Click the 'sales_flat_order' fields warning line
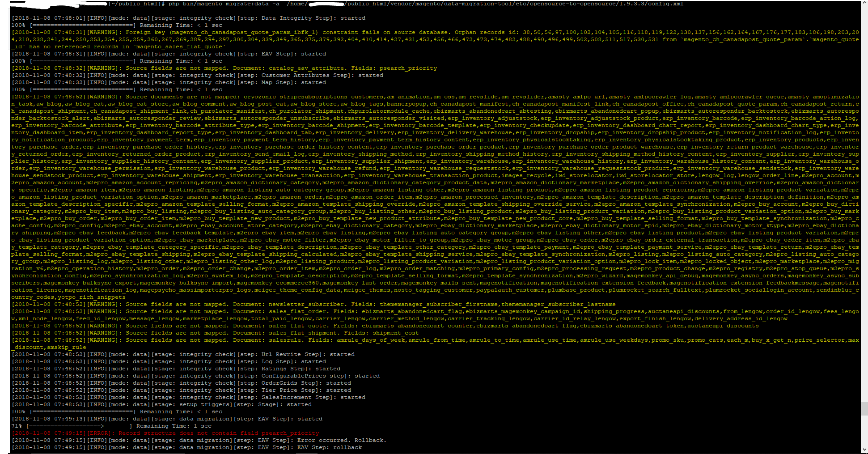This screenshot has width=868, height=454. click(x=435, y=315)
